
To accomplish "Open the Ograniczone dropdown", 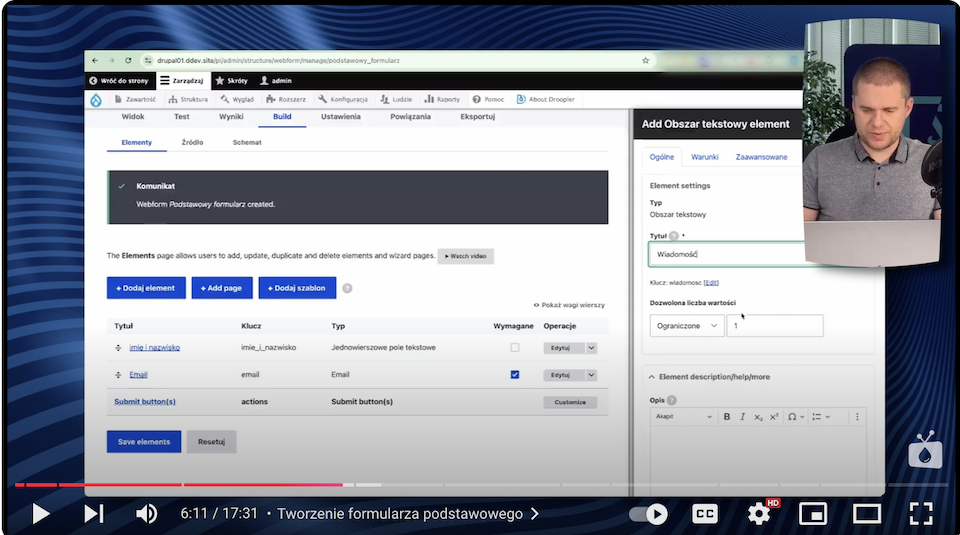I will click(686, 326).
